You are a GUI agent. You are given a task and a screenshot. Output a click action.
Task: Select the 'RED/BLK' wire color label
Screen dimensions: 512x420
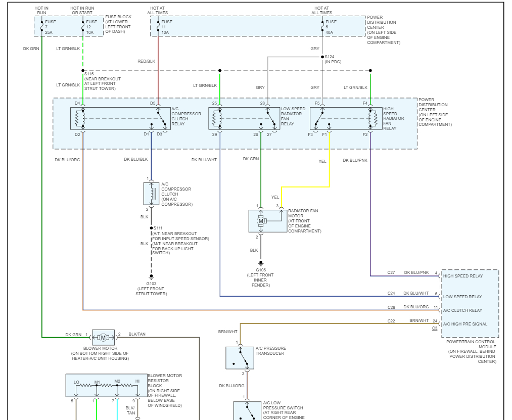coord(146,61)
